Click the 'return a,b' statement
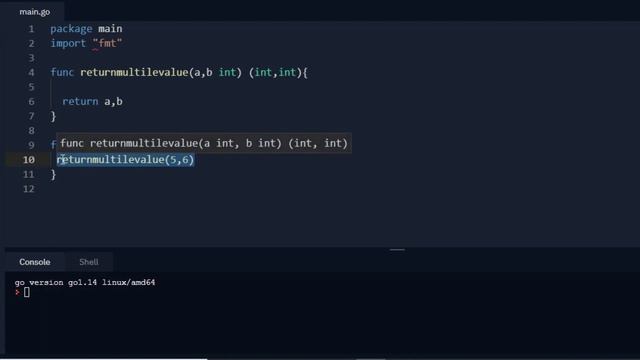This screenshot has height=360, width=640. (x=92, y=101)
